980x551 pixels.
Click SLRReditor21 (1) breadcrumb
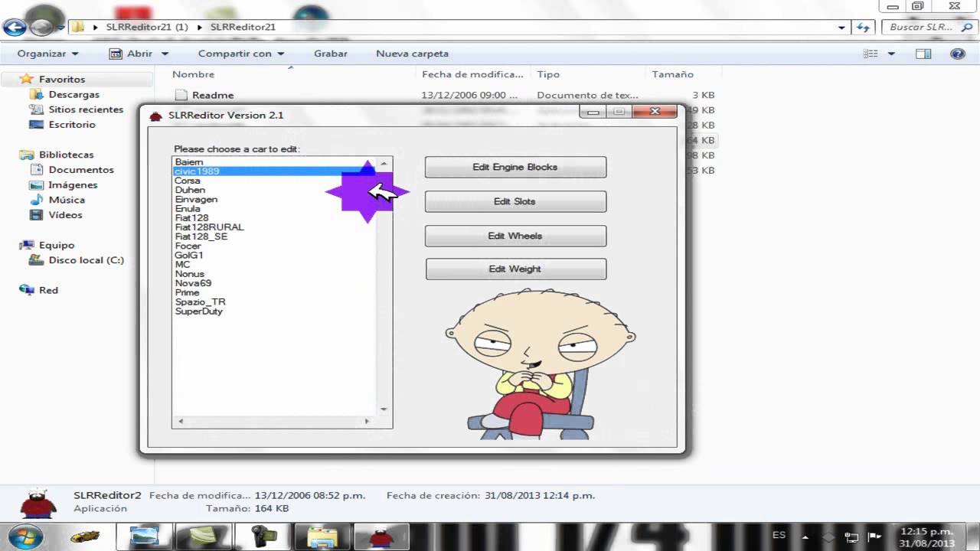click(x=147, y=27)
